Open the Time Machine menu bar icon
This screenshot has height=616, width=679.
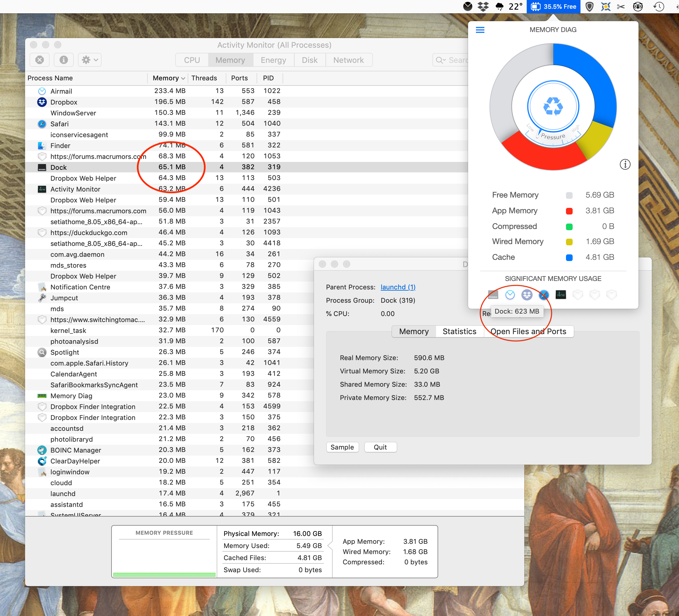coord(658,6)
